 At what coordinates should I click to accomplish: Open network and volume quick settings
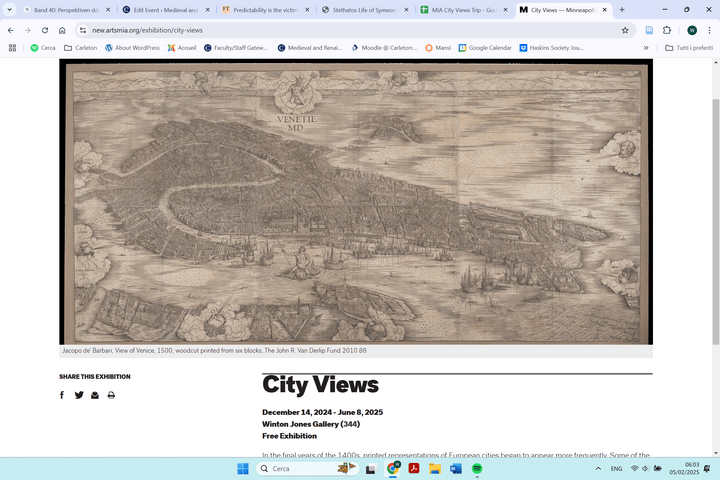click(x=646, y=469)
